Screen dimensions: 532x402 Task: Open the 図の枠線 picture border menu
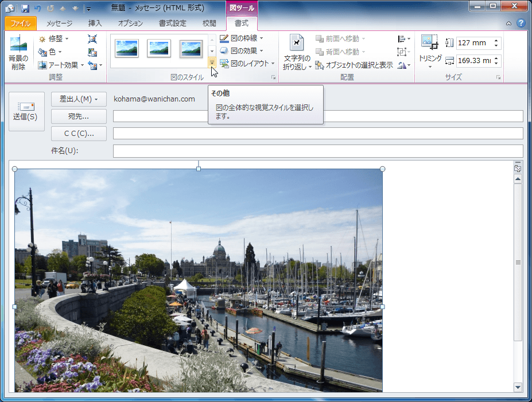coord(241,38)
